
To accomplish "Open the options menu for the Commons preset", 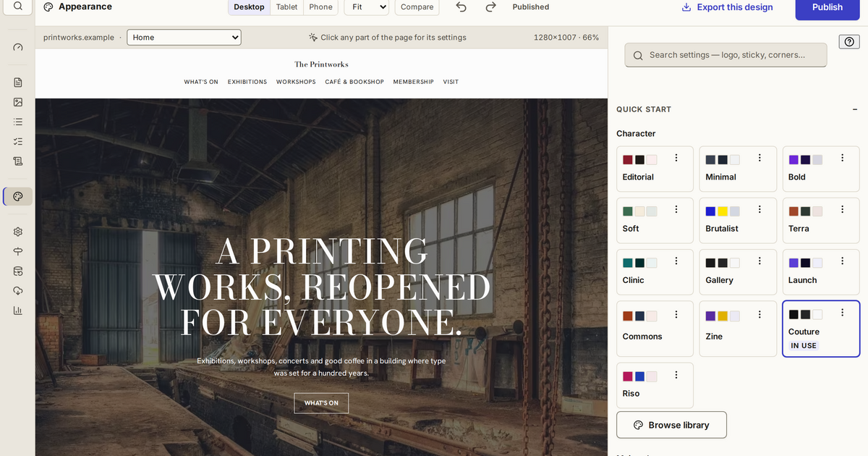I will coord(676,314).
